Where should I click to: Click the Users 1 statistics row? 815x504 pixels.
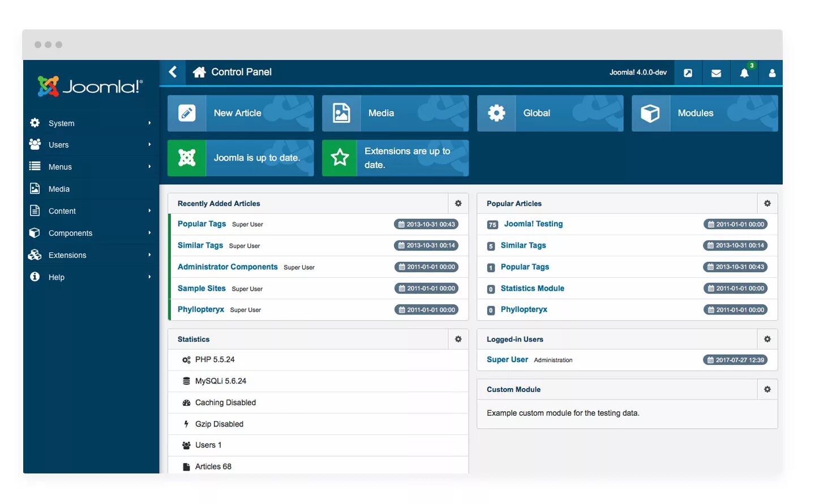(318, 445)
